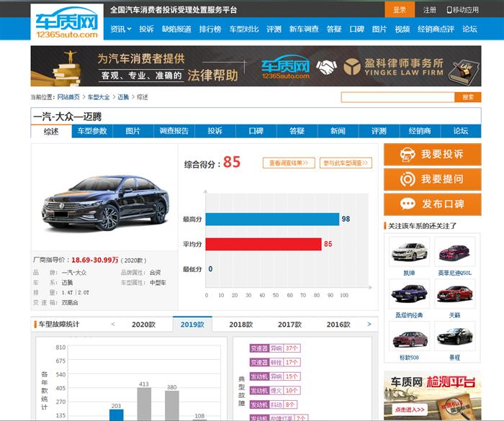Click the red 平均分 bar
The width and height of the screenshot is (504, 421).
[264, 244]
